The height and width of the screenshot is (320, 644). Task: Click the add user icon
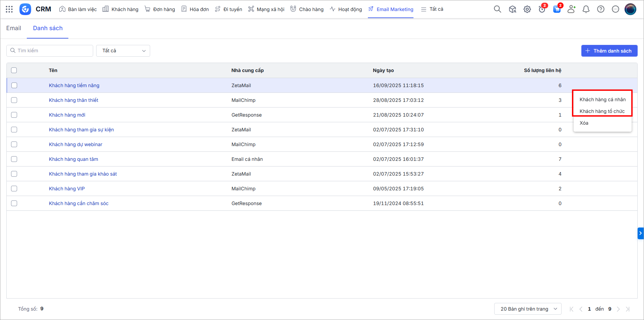(571, 9)
